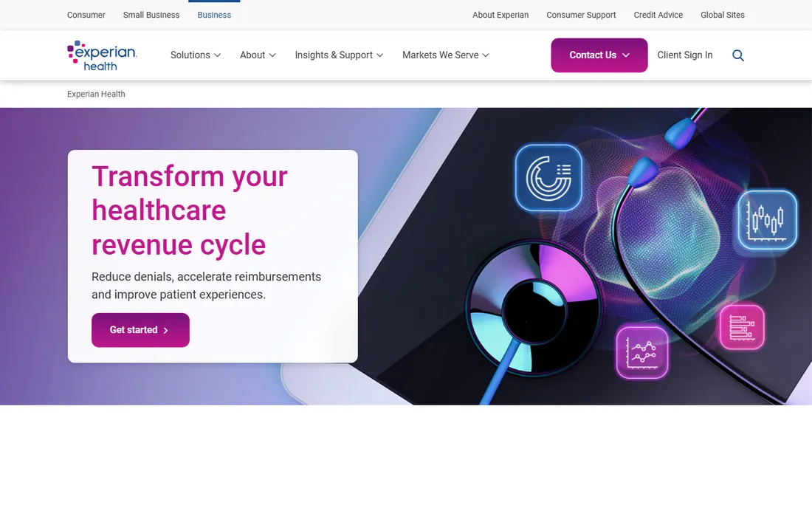This screenshot has height=508, width=812.
Task: Click Client Sign In
Action: click(x=684, y=55)
